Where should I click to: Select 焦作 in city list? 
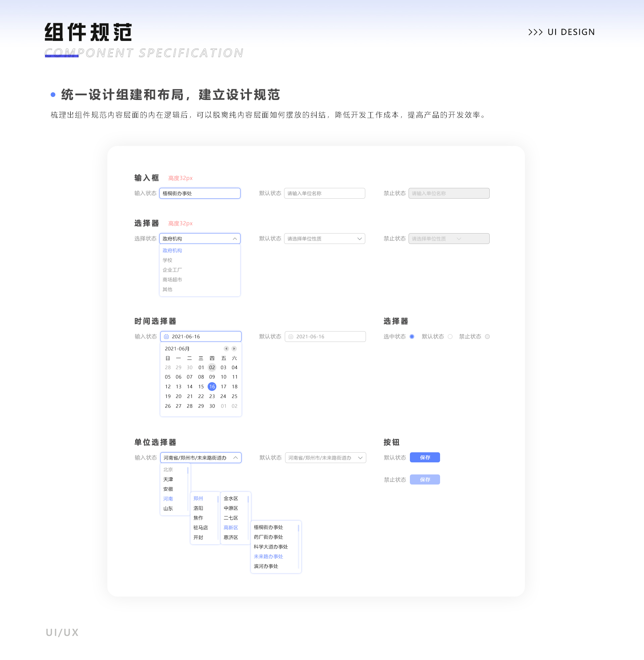(x=198, y=518)
